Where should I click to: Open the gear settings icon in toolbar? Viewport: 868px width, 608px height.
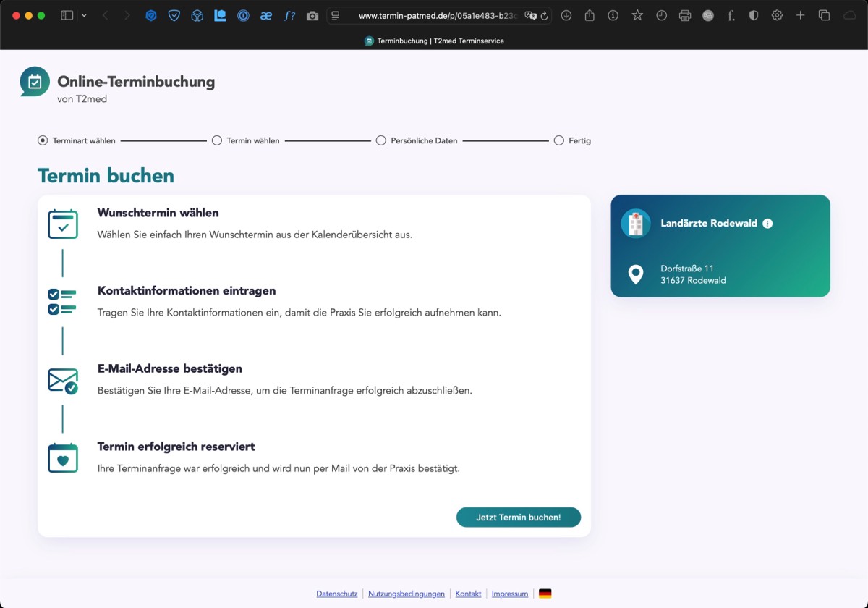point(777,15)
